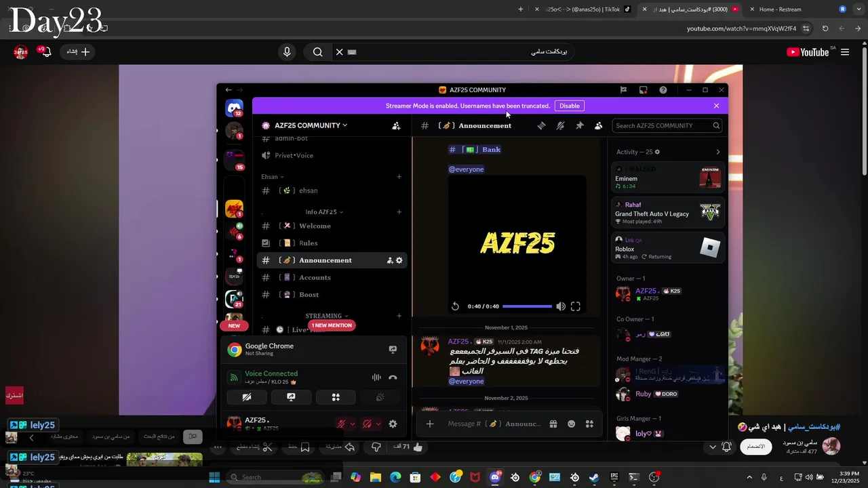Stream Google Chrome screen icon

392,350
